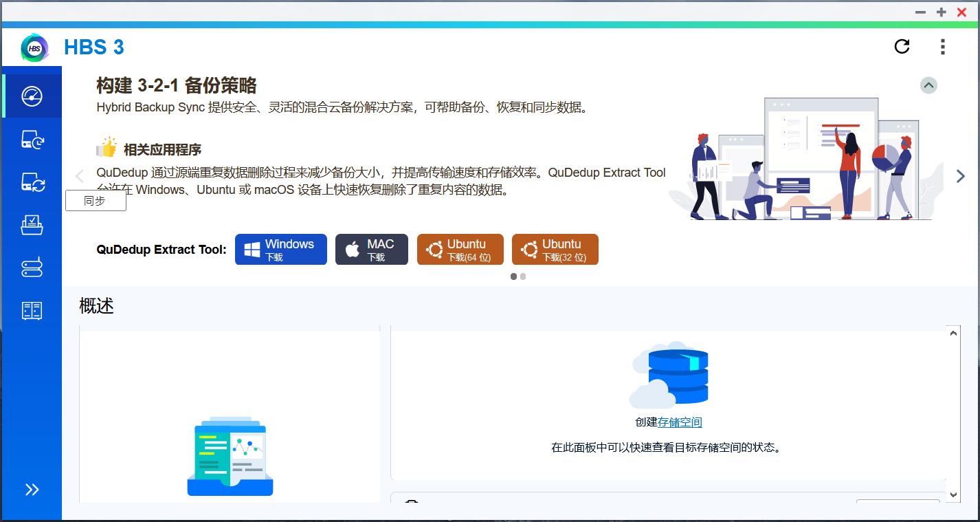The height and width of the screenshot is (522, 980).
Task: Click the restore inbox sidebar icon
Action: tap(32, 225)
